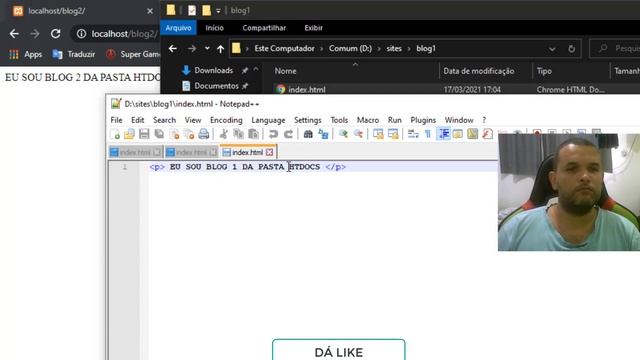The image size is (640, 360).
Task: Open the Run menu
Action: click(x=395, y=120)
